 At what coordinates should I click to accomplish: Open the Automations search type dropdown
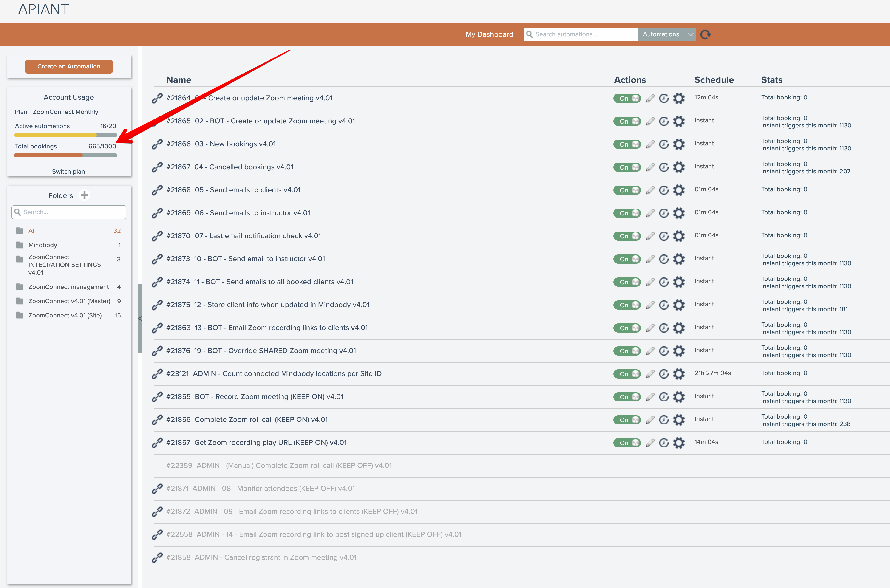pyautogui.click(x=666, y=34)
